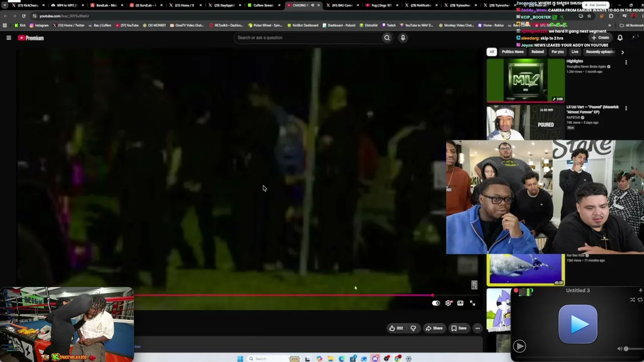Show more filter chips with the arrow
The width and height of the screenshot is (644, 362).
pos(622,52)
